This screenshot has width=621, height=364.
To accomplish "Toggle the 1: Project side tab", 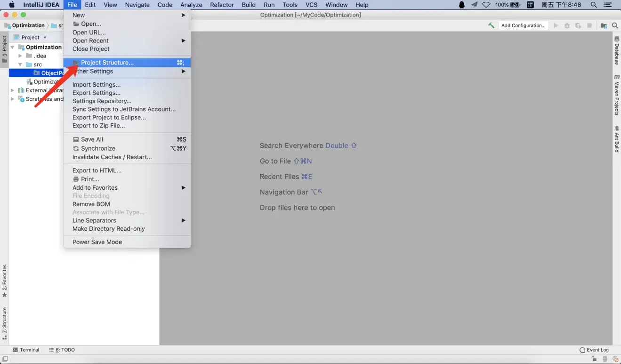I will point(4,49).
